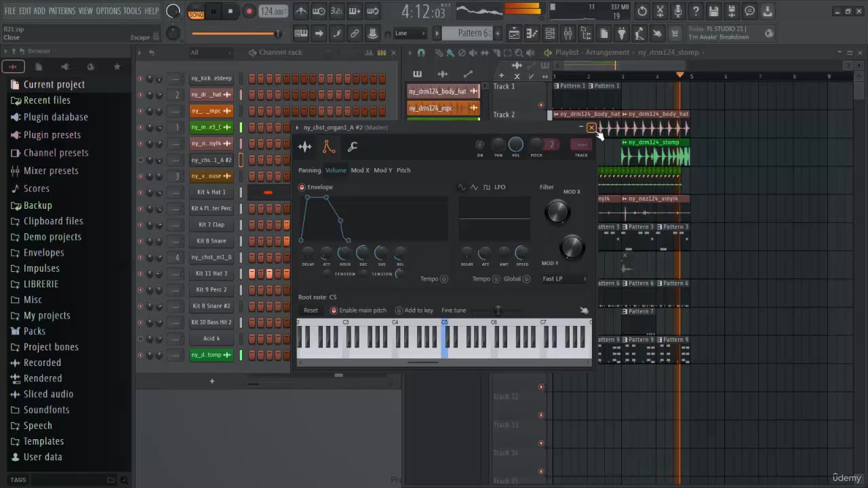Click the browser speaker audio icon
Screen dimensions: 868x488
pos(64,66)
